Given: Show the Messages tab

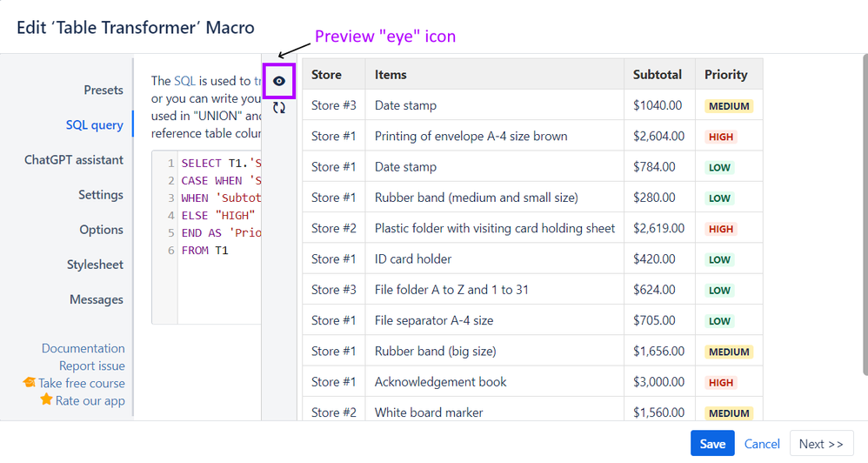Looking at the screenshot, I should (96, 299).
